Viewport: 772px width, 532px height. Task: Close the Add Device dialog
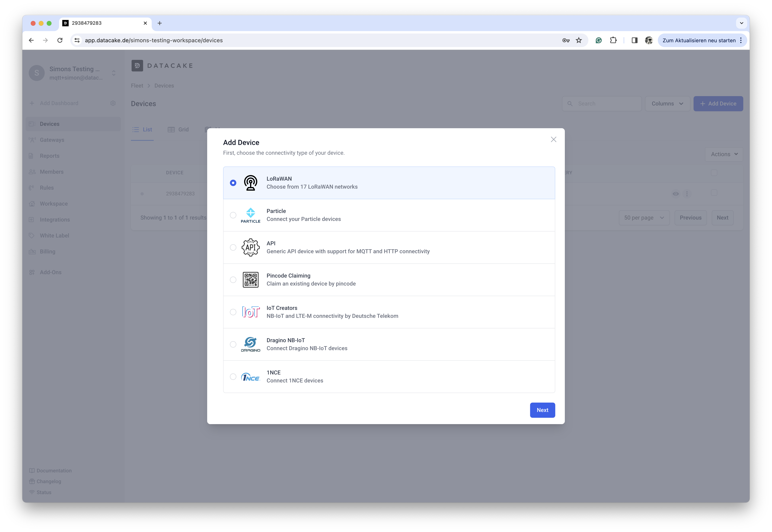pyautogui.click(x=553, y=139)
